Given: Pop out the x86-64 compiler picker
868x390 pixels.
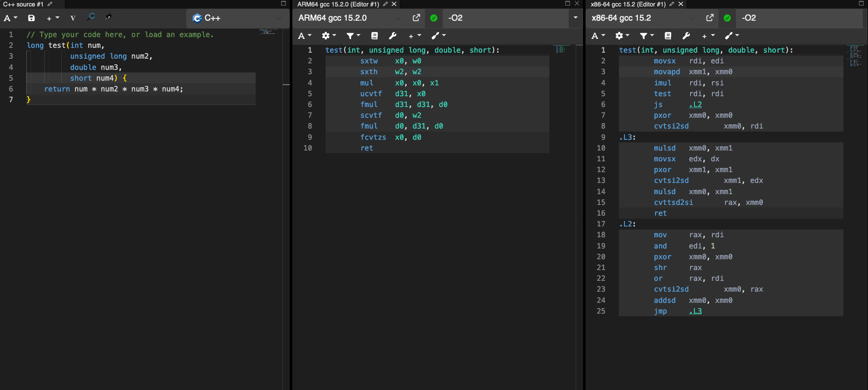Looking at the screenshot, I should point(710,18).
